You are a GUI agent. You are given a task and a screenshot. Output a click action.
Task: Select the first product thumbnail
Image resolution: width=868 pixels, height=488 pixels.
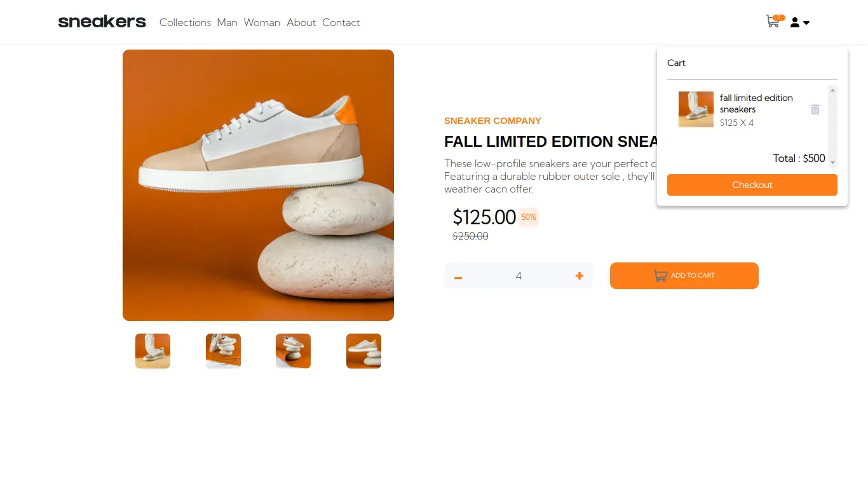pos(153,351)
